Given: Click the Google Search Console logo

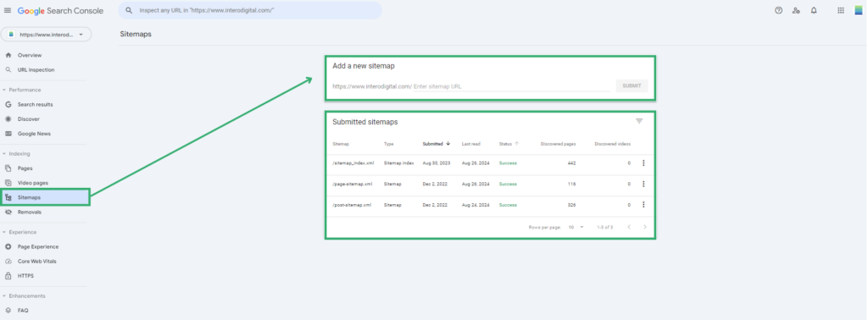Looking at the screenshot, I should pos(60,10).
